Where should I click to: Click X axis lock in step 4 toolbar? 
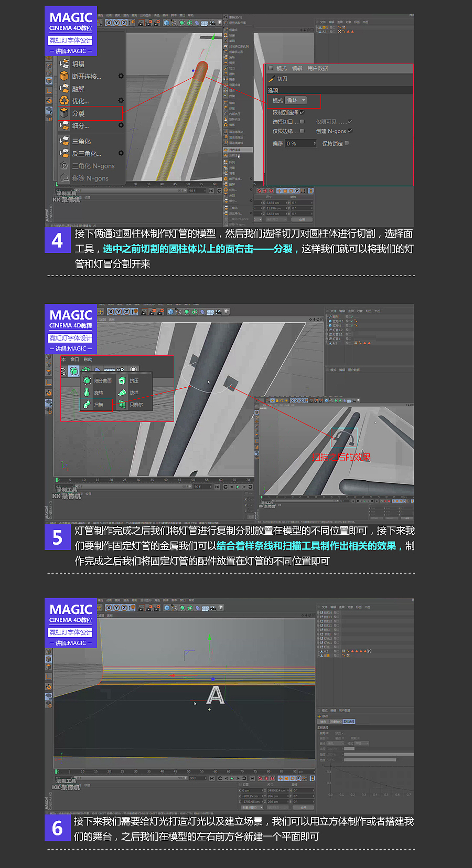(x=109, y=23)
